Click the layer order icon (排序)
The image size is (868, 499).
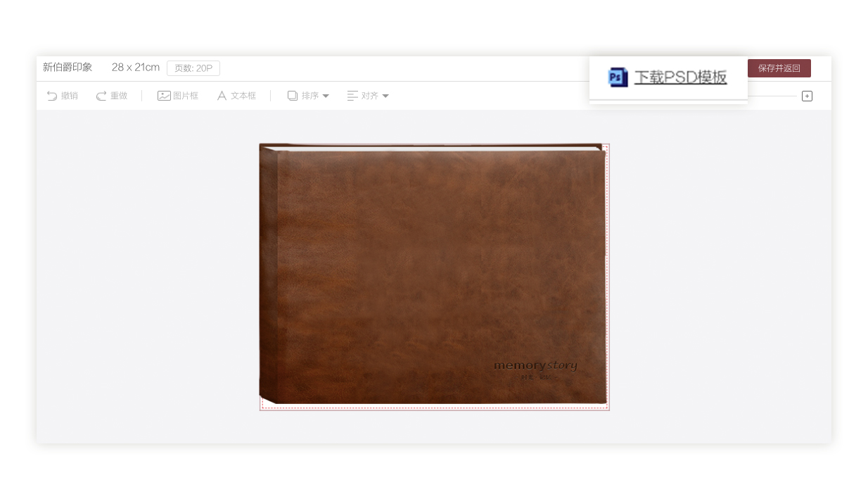click(293, 96)
